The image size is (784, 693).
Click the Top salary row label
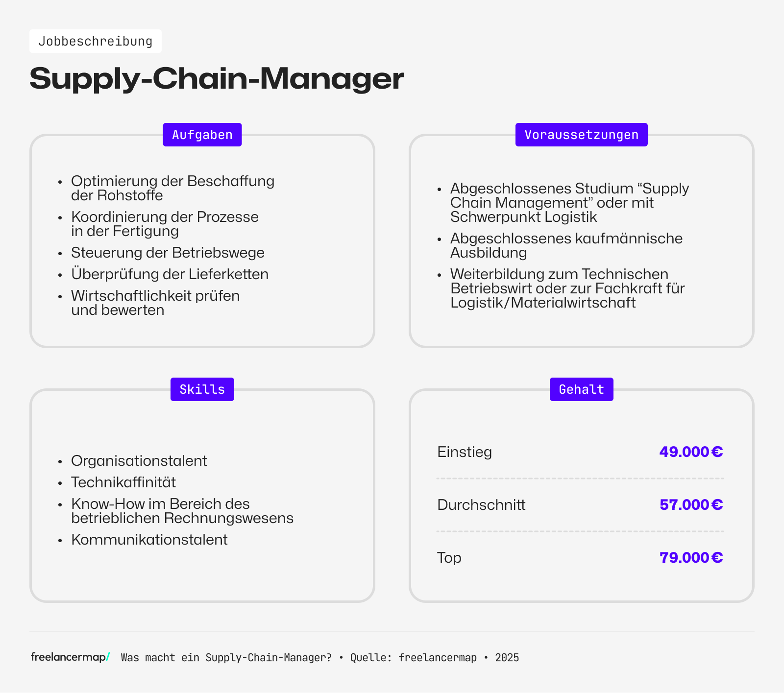[449, 557]
